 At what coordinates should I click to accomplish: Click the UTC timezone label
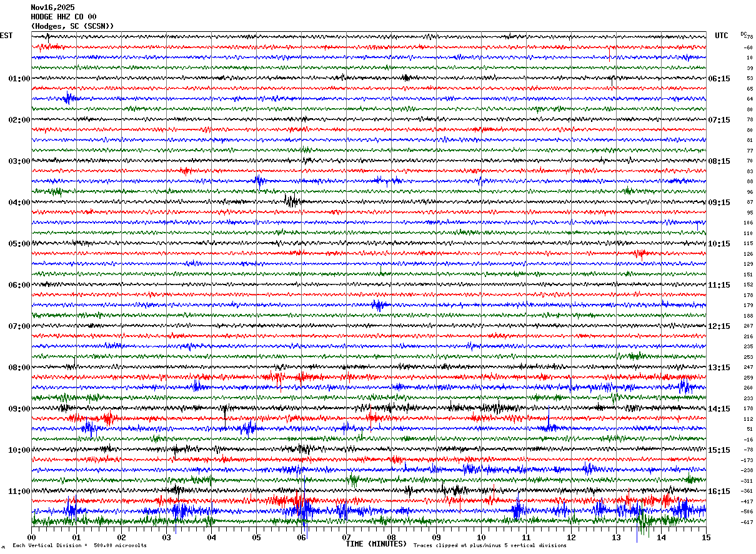point(722,36)
